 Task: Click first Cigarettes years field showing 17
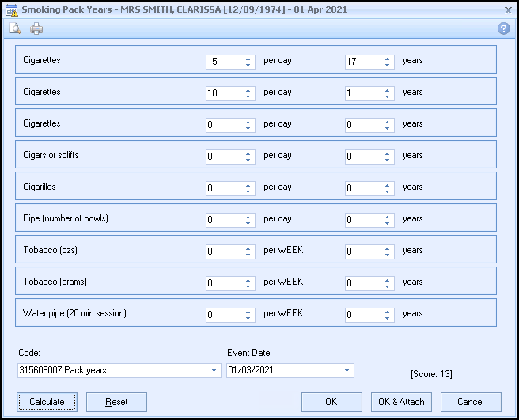362,61
